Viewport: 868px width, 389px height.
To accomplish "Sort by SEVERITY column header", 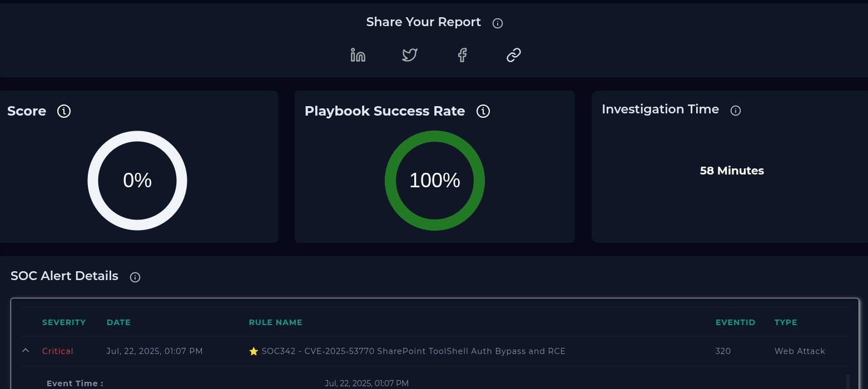I will (64, 322).
